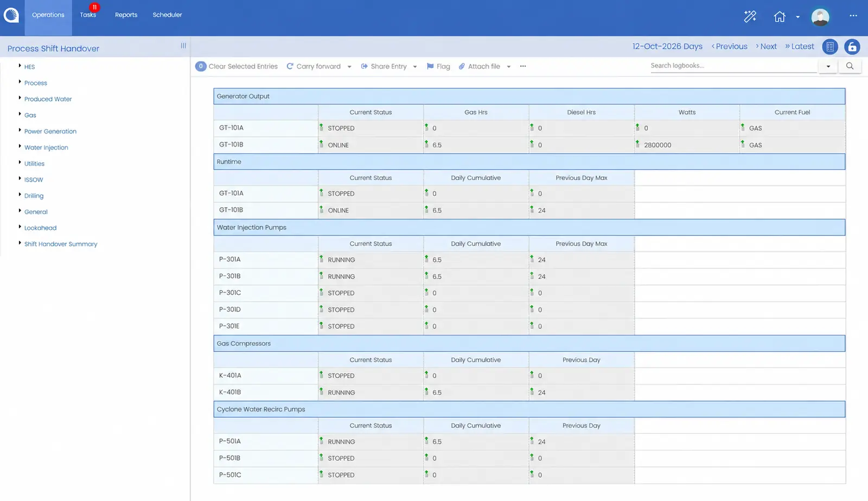Open the home dropdown caret

797,17
